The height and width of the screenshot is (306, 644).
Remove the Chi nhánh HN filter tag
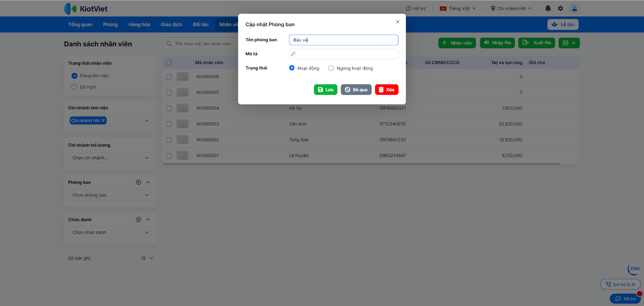103,120
